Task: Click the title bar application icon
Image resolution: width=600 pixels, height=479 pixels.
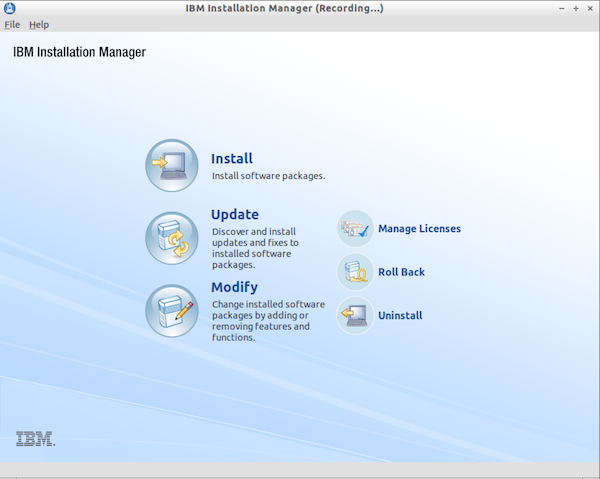Action: tap(10, 8)
